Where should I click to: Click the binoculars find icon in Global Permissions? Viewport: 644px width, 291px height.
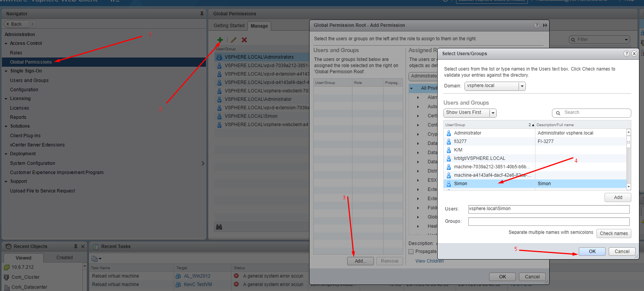click(219, 227)
